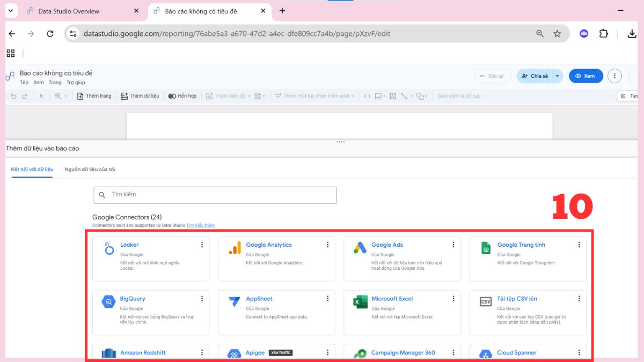Open the Xem menu
Viewport: 644px width, 362px height.
39,83
